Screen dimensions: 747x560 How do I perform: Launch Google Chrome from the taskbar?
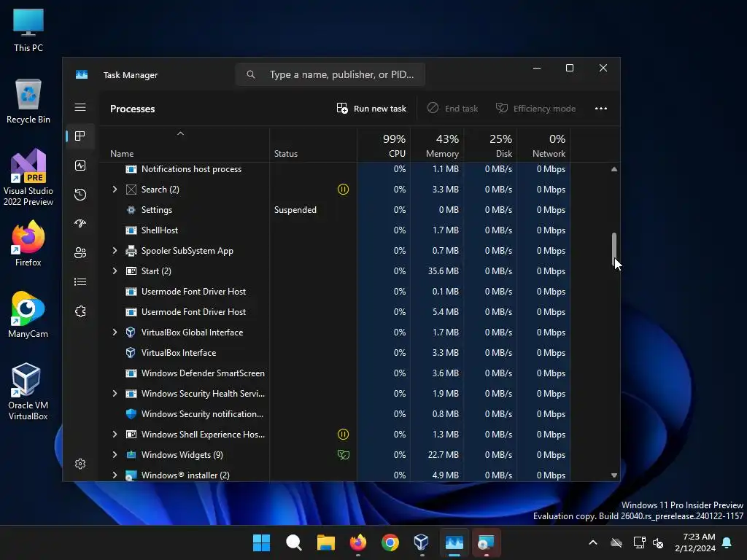click(390, 542)
